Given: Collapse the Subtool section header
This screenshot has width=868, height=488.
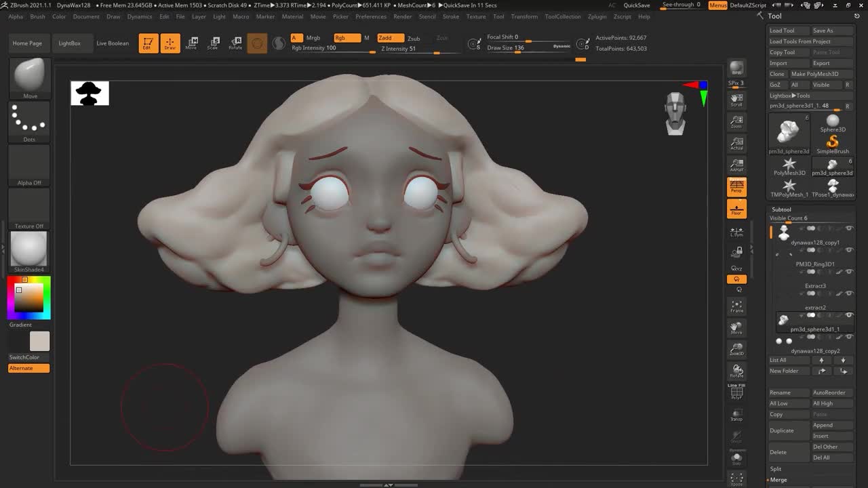Looking at the screenshot, I should [x=781, y=209].
